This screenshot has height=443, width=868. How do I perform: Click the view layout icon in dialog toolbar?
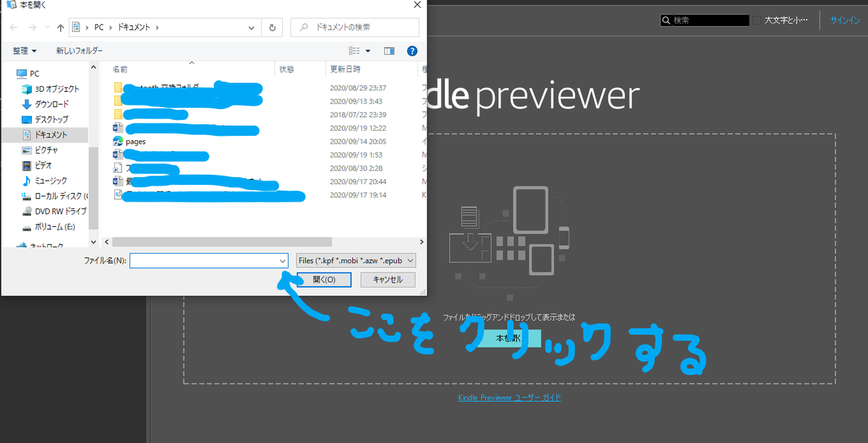(354, 51)
